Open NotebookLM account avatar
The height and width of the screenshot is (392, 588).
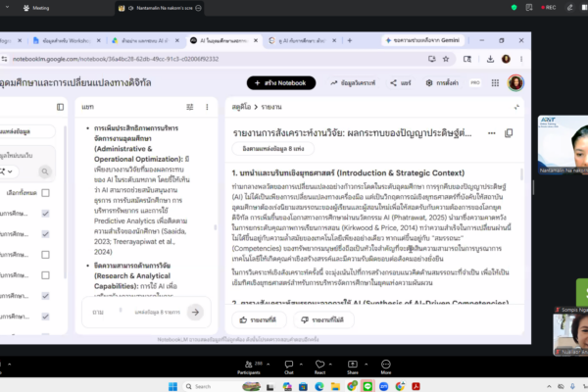click(x=515, y=83)
